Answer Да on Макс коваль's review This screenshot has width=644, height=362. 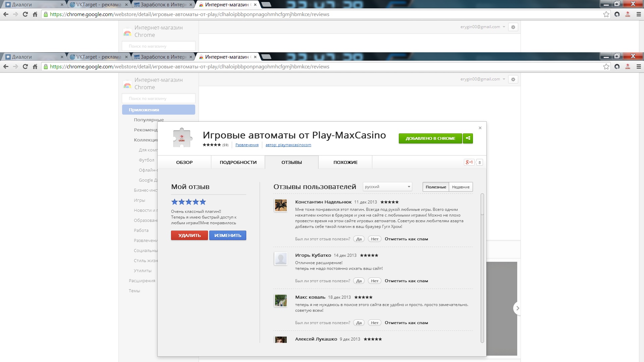[359, 323]
